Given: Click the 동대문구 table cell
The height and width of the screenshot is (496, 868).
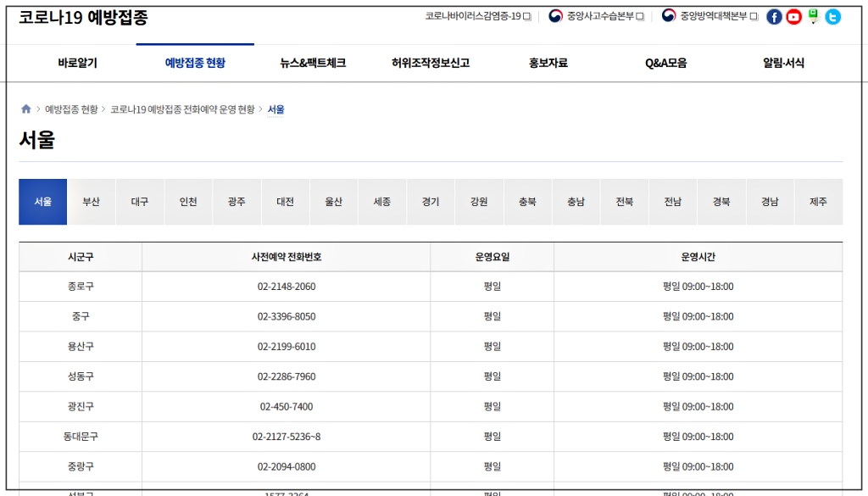Looking at the screenshot, I should (81, 436).
